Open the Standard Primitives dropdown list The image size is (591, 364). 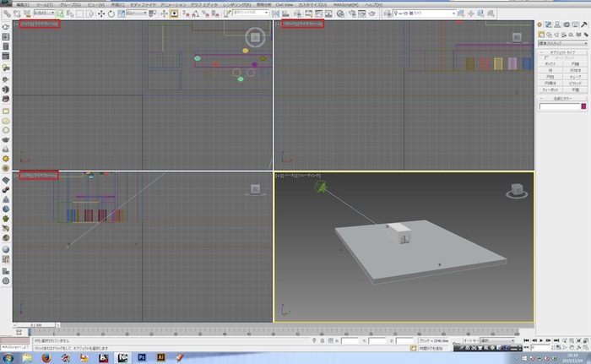(x=561, y=43)
